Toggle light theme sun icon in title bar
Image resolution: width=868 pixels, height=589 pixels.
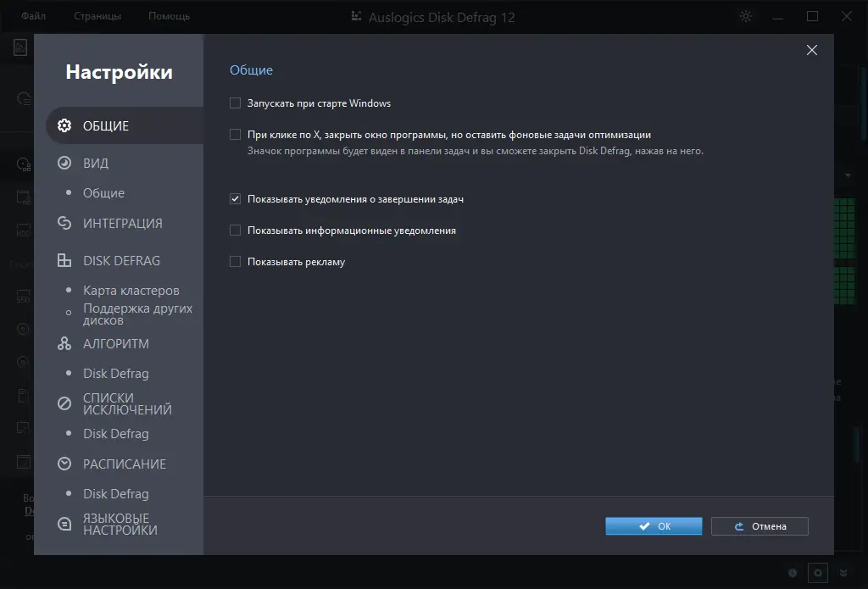pos(746,17)
